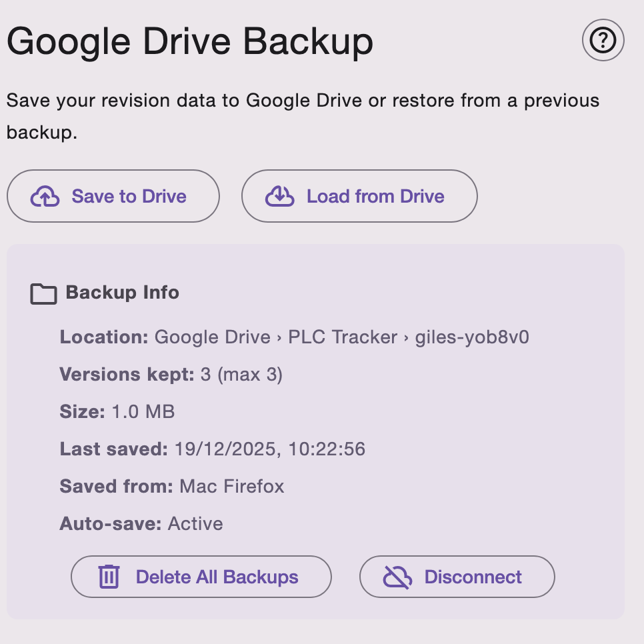
Task: Click the Load from Drive button
Action: (x=359, y=196)
